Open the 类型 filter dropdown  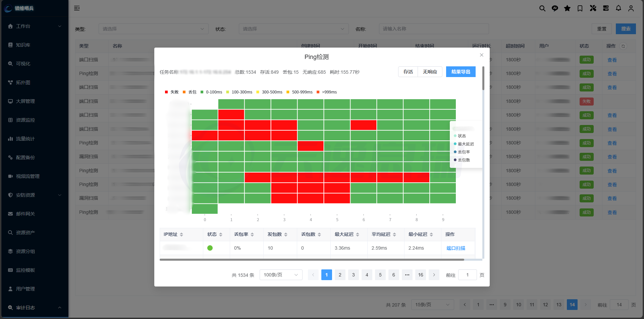pyautogui.click(x=154, y=29)
